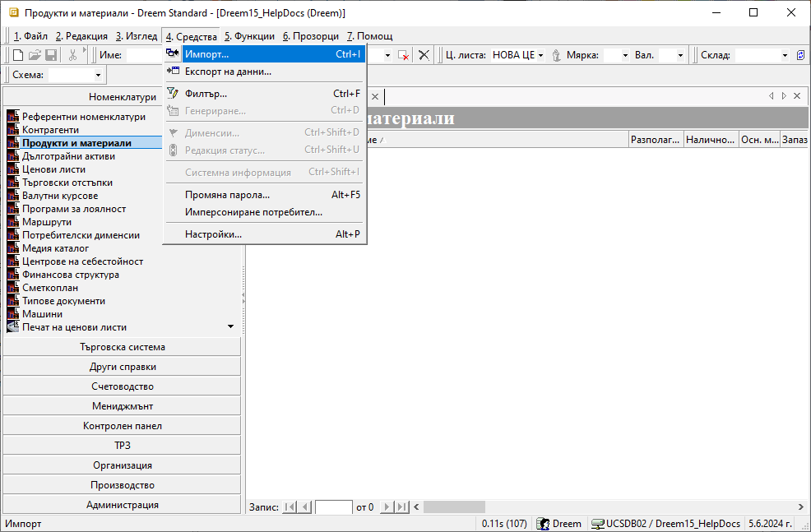This screenshot has height=532, width=811.
Task: Expand the Ц. листа price list dropdown
Action: [540, 55]
